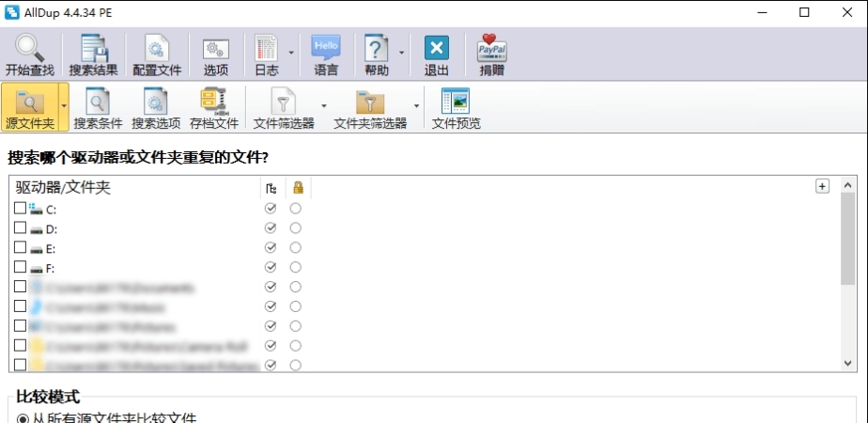The width and height of the screenshot is (868, 423).
Task: Check the E: drive checkbox
Action: point(20,247)
